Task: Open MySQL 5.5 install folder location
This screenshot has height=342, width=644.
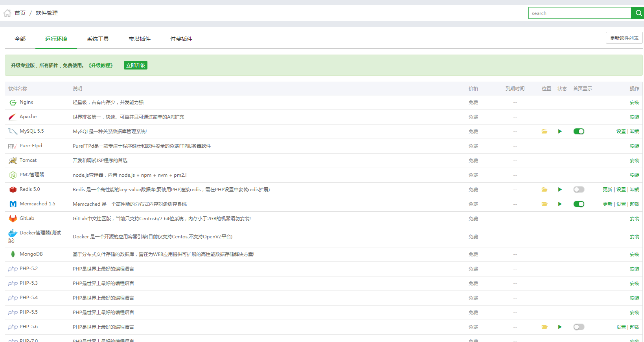Action: (x=545, y=132)
